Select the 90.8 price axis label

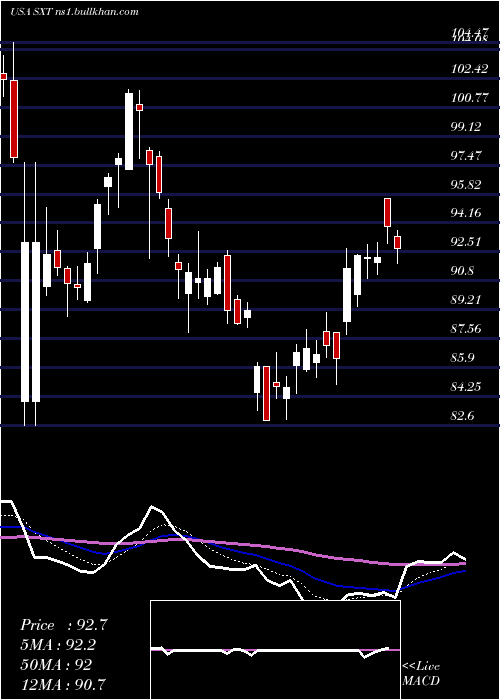tap(462, 271)
